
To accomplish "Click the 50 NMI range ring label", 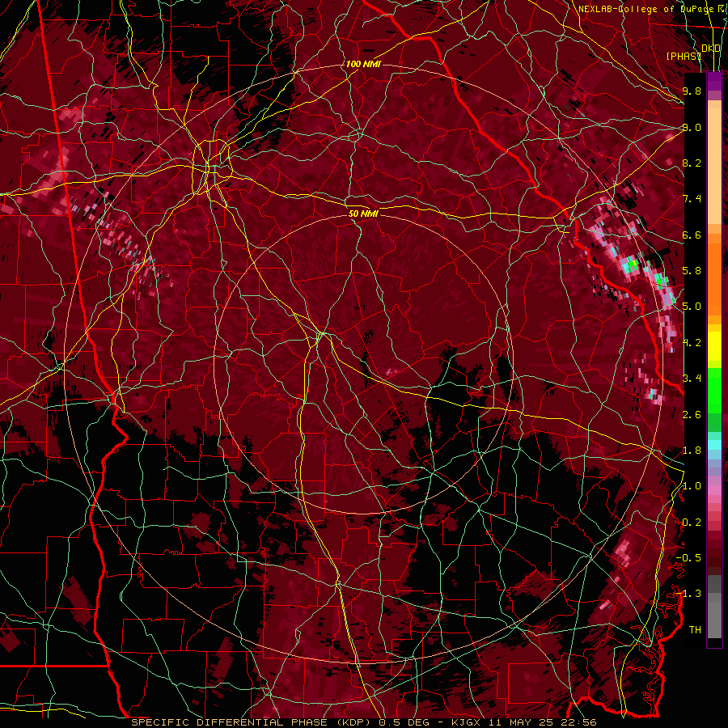I will (x=363, y=214).
